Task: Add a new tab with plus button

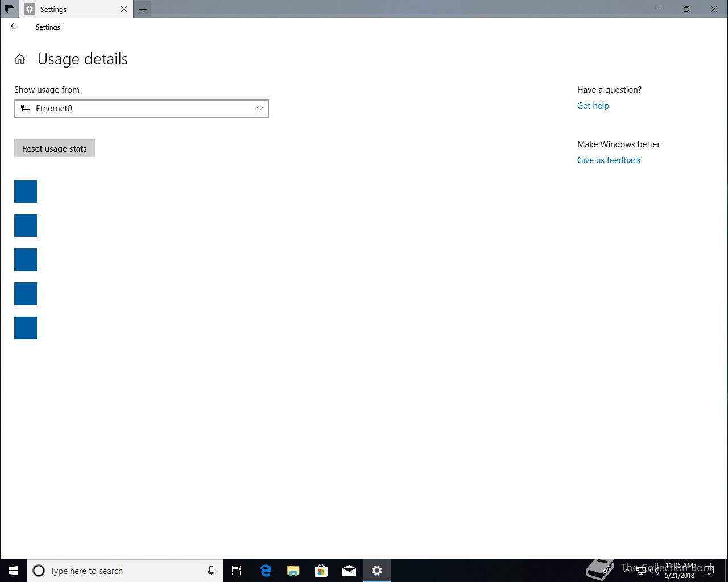Action: (x=143, y=9)
